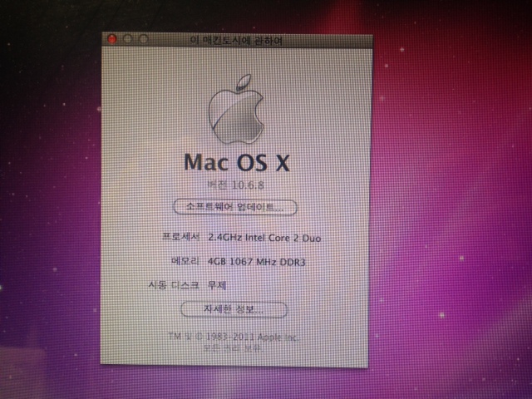Screen dimensions: 532x399
Task: Minimize window with the middle title button
Action: [127, 38]
